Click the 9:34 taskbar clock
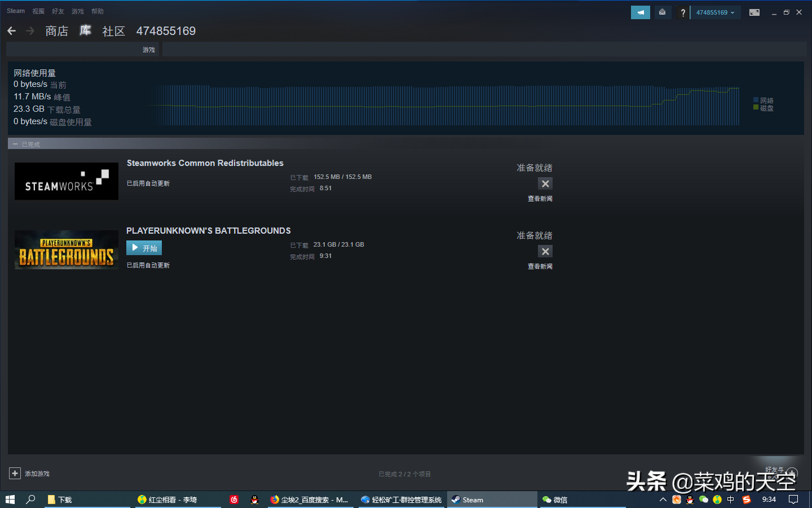 coord(769,500)
